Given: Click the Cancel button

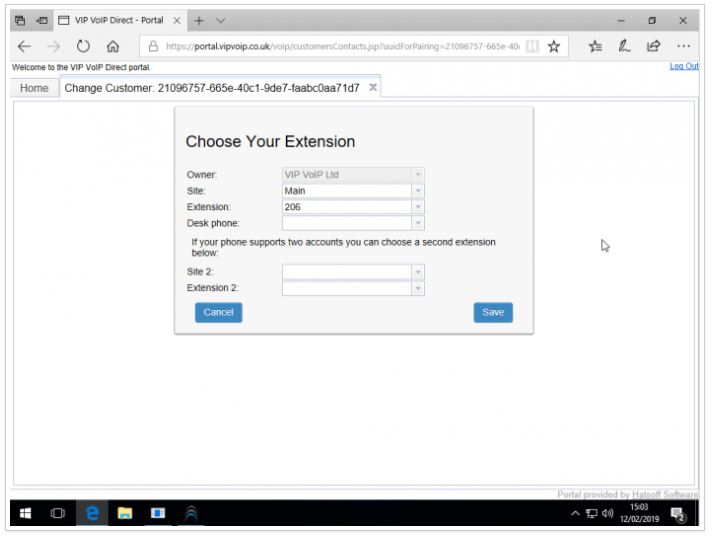Looking at the screenshot, I should click(218, 312).
